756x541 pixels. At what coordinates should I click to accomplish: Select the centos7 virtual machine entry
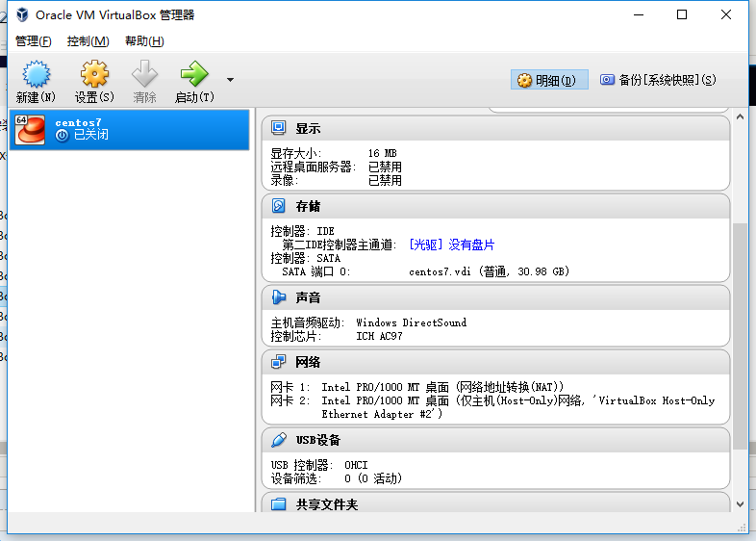pos(130,130)
